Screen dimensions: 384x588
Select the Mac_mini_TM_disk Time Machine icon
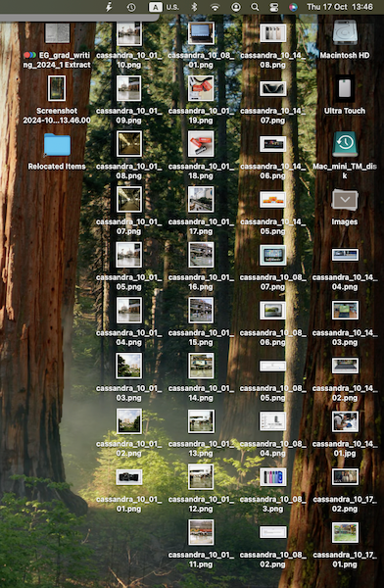point(345,144)
